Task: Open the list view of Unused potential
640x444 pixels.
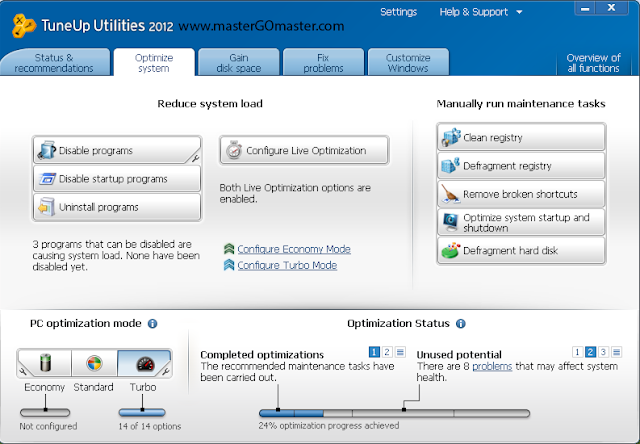Action: [617, 352]
